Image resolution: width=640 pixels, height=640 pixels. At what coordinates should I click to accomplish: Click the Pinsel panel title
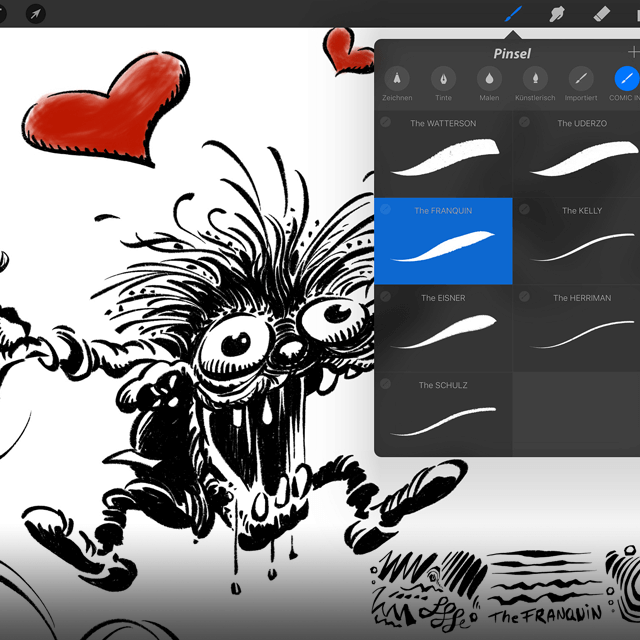[x=512, y=53]
